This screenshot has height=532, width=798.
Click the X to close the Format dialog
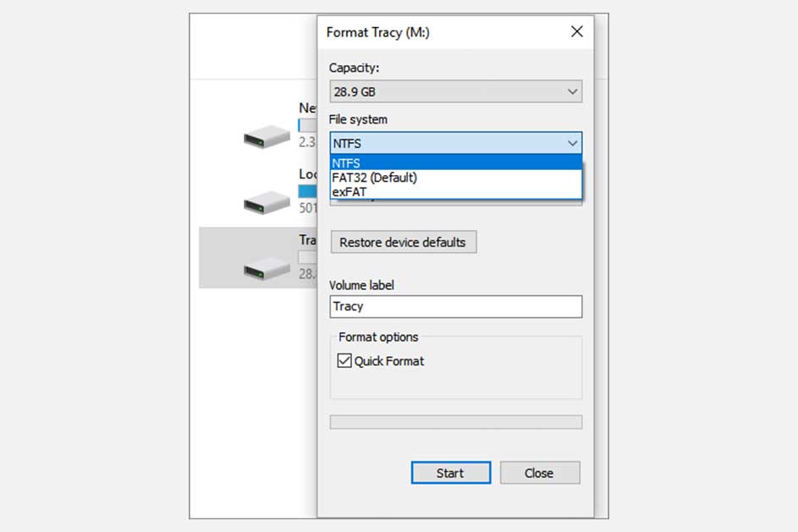point(576,31)
